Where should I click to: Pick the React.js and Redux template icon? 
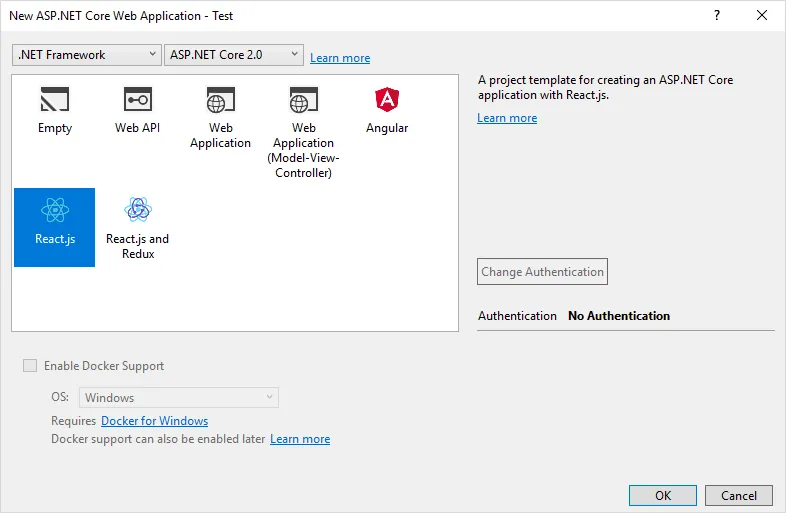tap(138, 210)
